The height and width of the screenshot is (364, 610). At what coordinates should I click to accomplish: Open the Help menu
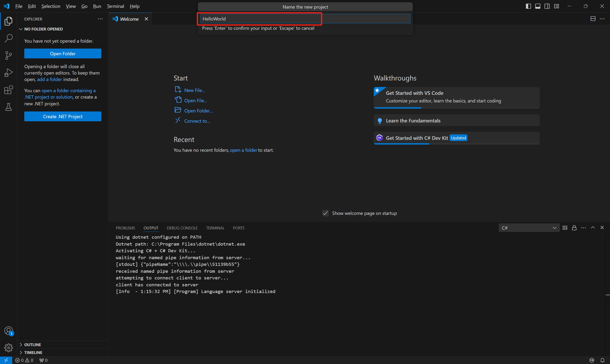(134, 6)
